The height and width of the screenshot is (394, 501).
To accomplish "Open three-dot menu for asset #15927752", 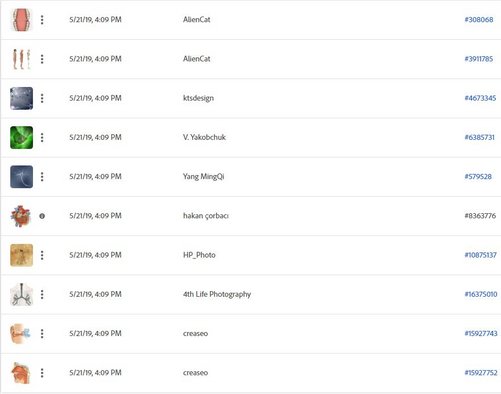I will click(x=42, y=373).
